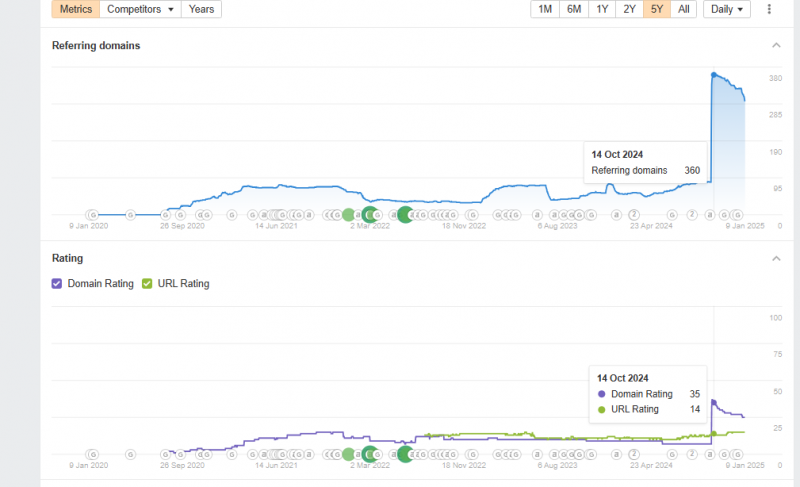Show the All time range
The width and height of the screenshot is (800, 487).
click(683, 10)
